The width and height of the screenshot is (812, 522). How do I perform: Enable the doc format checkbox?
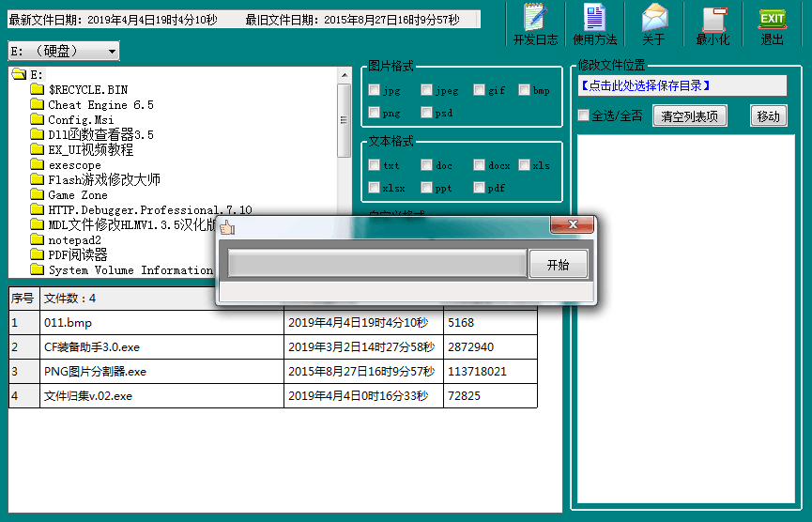tap(426, 164)
